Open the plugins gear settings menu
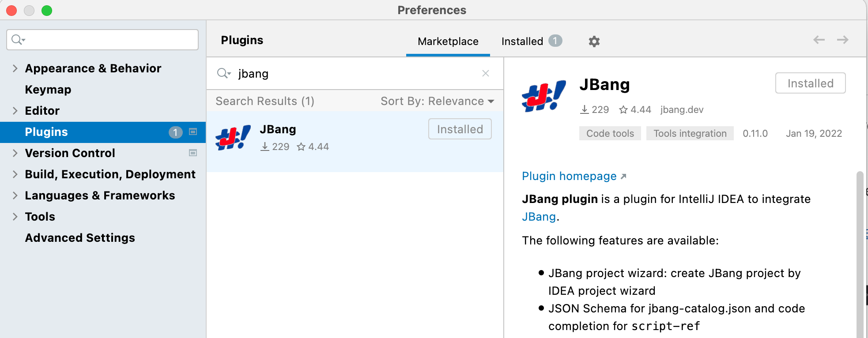This screenshot has width=868, height=338. tap(594, 41)
